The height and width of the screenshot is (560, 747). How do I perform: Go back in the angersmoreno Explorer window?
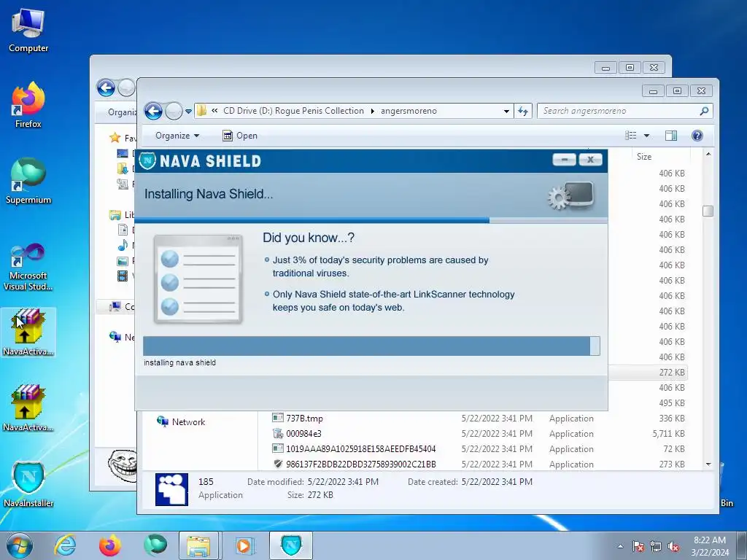pyautogui.click(x=153, y=111)
